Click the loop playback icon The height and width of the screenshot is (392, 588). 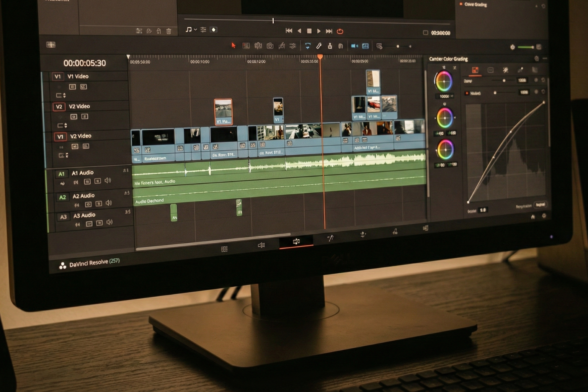(x=340, y=31)
